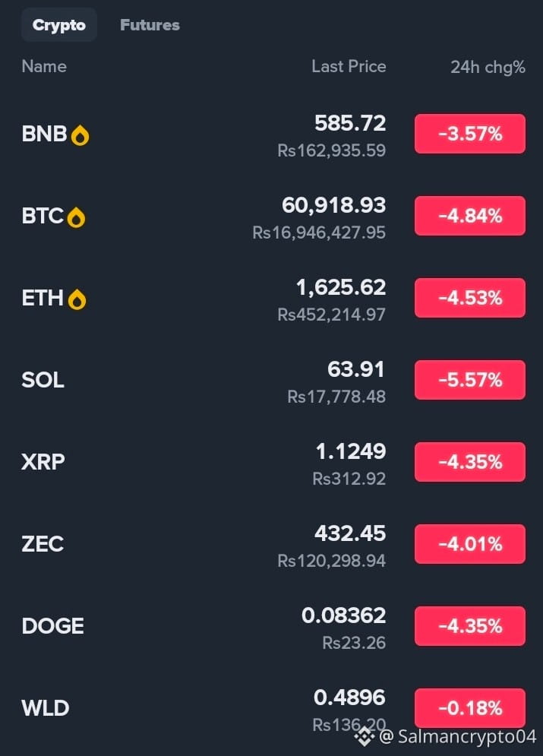Switch to the Futures tab

point(150,25)
